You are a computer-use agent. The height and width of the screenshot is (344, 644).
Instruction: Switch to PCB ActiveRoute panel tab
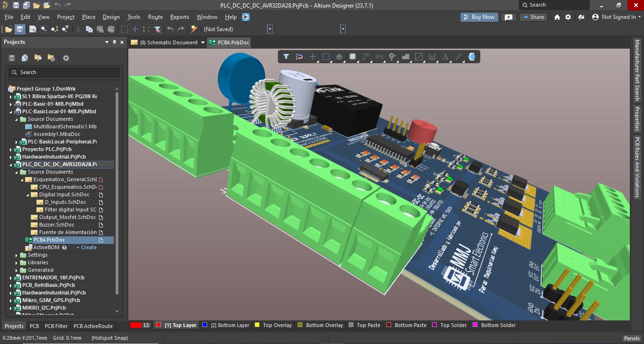click(x=93, y=326)
